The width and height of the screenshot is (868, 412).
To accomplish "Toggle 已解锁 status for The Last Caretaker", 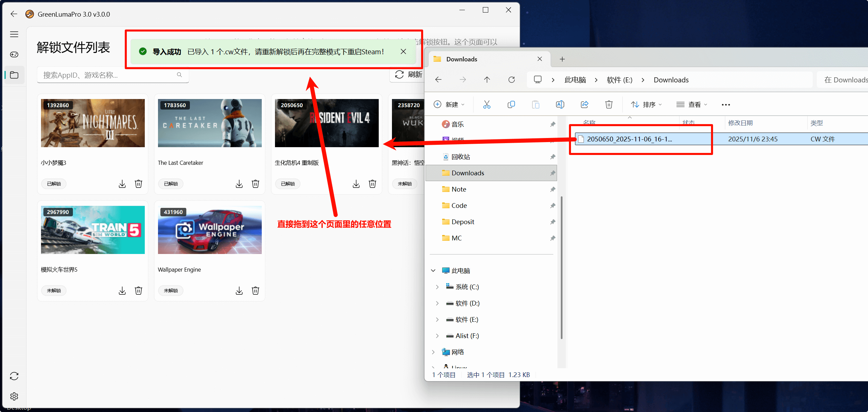I will point(171,184).
